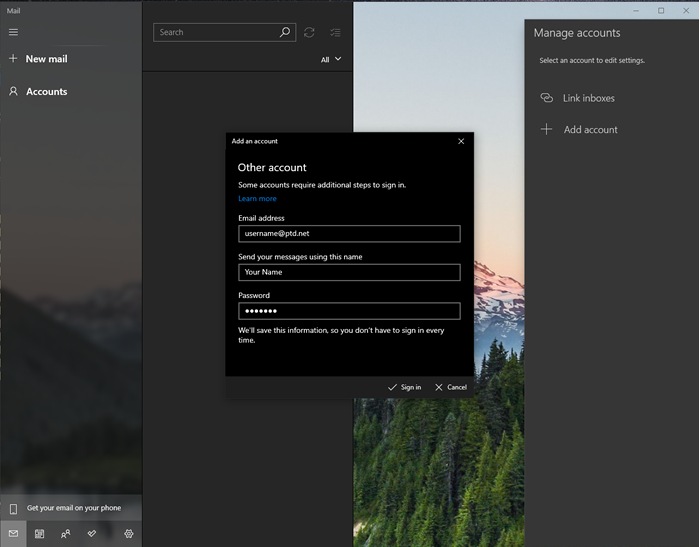The height and width of the screenshot is (547, 700).
Task: Open the To Do checkmark icon
Action: click(x=92, y=534)
